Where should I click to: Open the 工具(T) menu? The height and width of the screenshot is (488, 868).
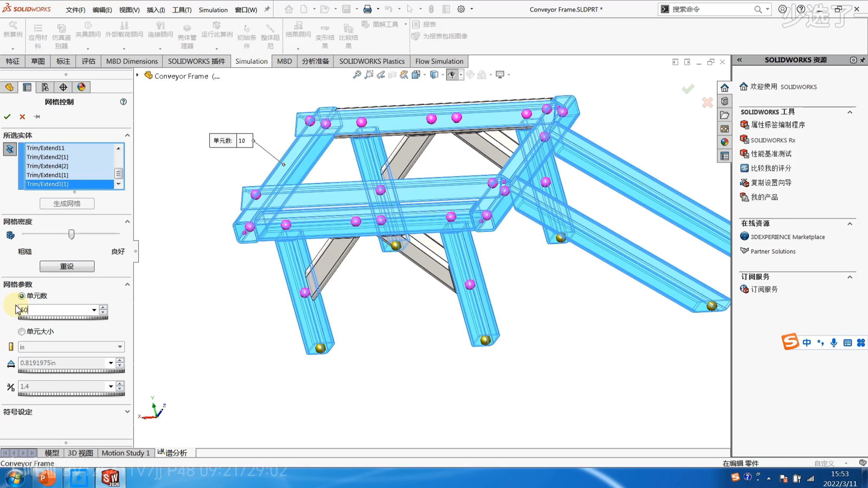pyautogui.click(x=181, y=10)
